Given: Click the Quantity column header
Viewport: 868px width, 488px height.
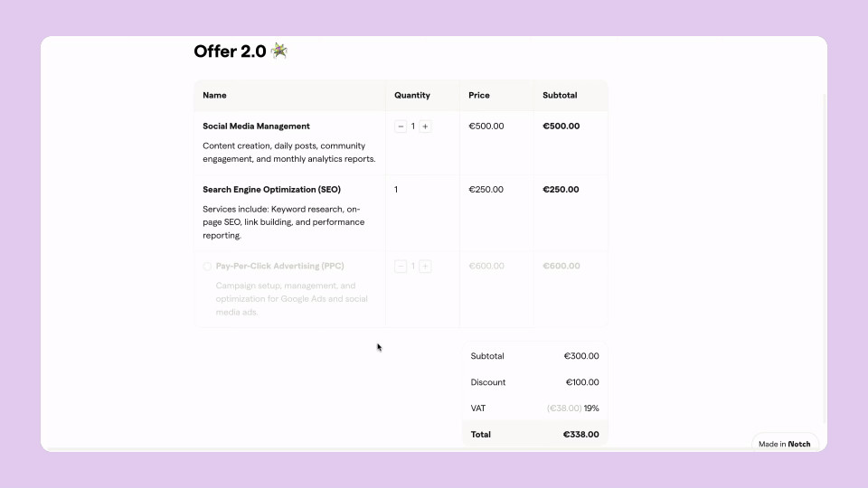Looking at the screenshot, I should 412,95.
